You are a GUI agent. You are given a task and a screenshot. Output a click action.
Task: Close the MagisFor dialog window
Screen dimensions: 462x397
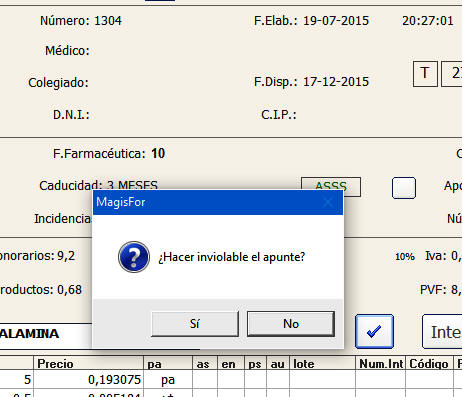[x=328, y=202]
